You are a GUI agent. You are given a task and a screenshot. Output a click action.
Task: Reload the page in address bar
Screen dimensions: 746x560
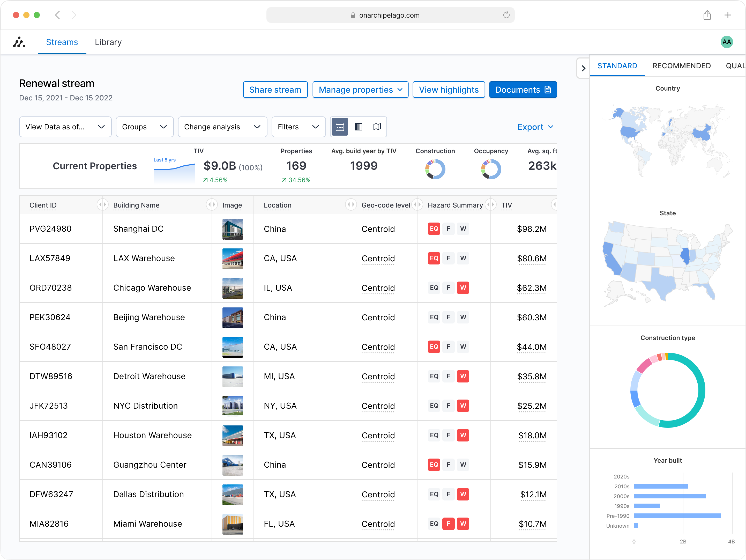click(x=506, y=15)
